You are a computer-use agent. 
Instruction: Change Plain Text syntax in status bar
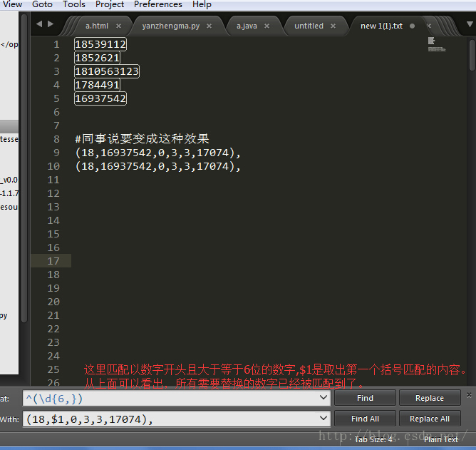click(x=441, y=439)
